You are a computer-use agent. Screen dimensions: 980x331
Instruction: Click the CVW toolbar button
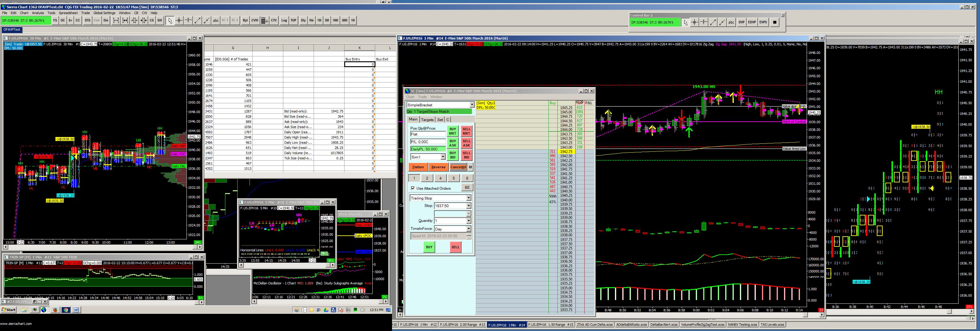[255, 21]
